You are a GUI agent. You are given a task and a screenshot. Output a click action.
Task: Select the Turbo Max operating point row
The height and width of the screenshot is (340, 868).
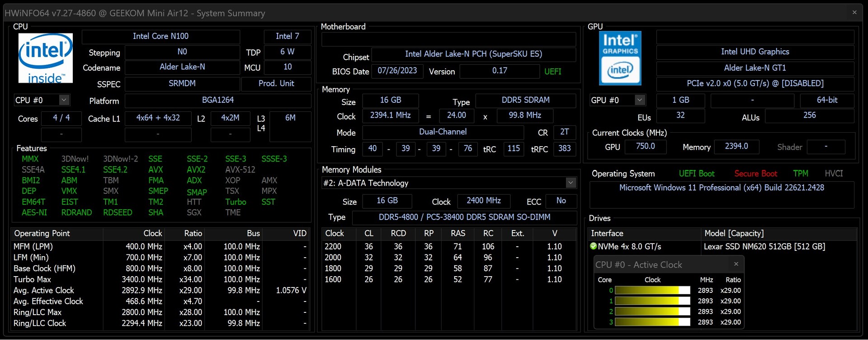pos(33,279)
